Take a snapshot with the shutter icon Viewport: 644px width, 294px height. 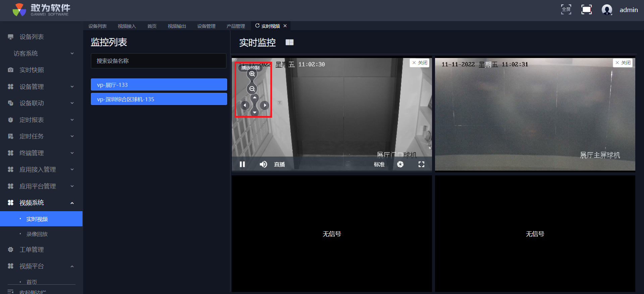point(400,164)
